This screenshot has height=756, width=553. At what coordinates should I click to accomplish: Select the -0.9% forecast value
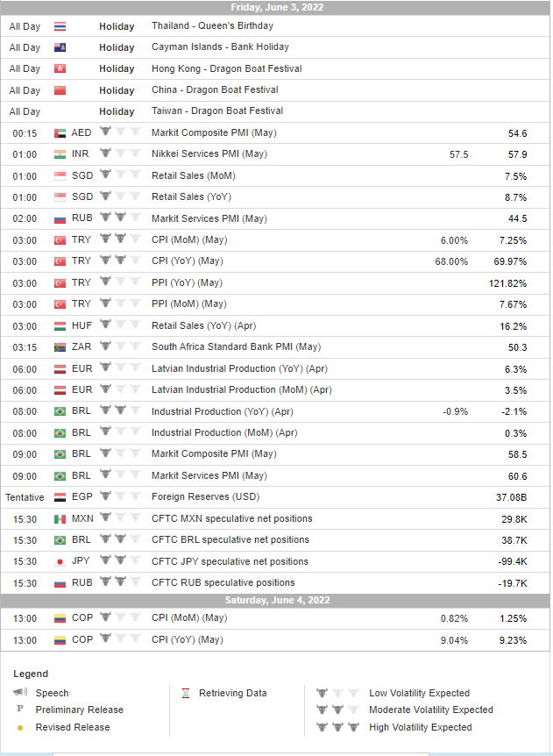tap(455, 411)
